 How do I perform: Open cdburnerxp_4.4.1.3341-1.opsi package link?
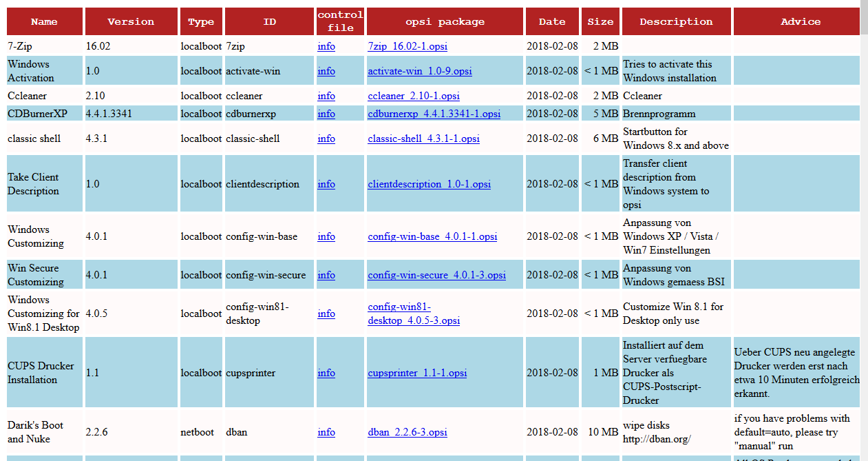(434, 114)
